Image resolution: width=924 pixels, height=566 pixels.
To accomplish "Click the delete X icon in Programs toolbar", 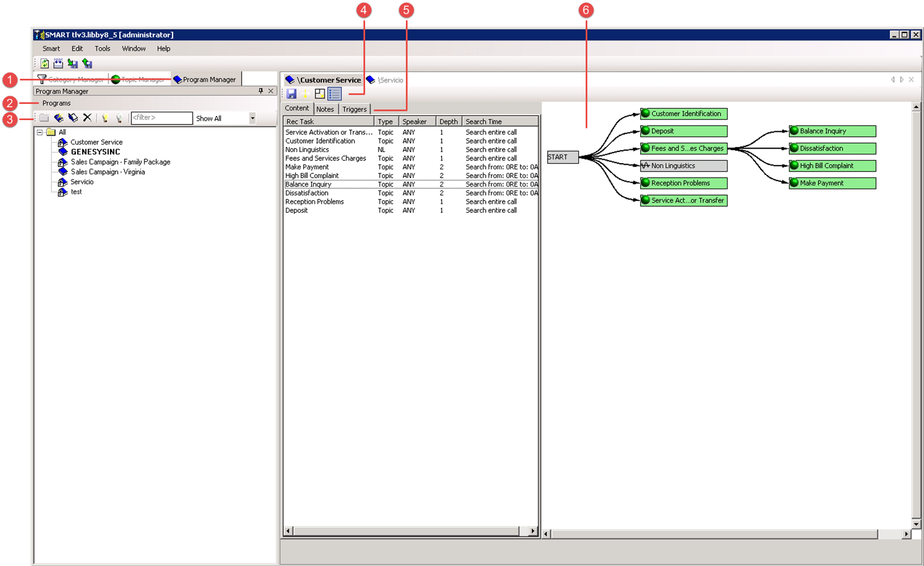I will coord(87,118).
